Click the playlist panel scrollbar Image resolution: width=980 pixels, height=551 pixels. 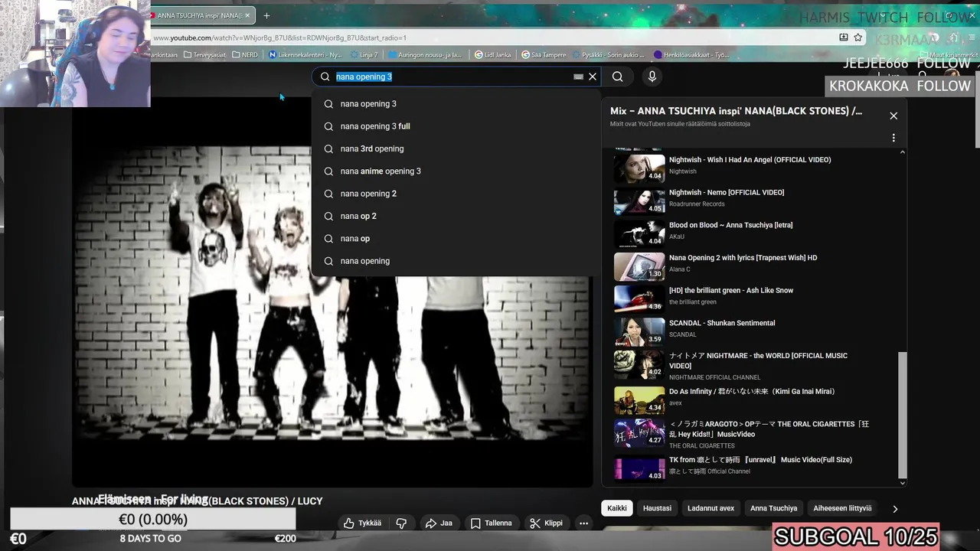tap(902, 414)
